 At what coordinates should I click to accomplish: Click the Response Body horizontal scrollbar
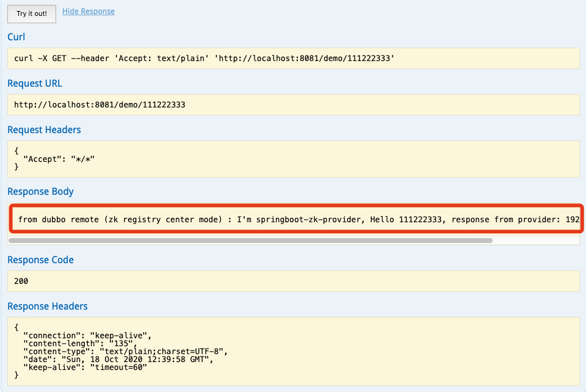tap(250, 241)
